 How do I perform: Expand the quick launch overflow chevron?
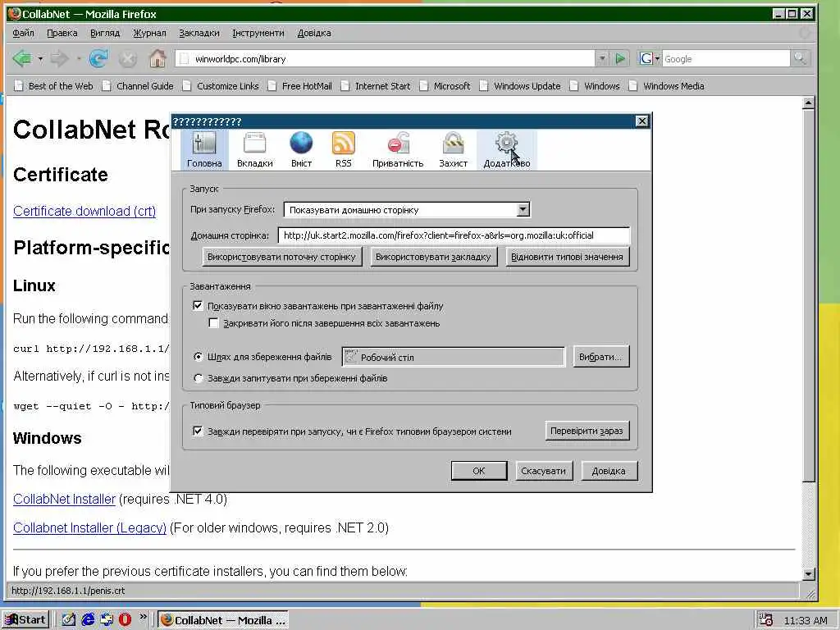(143, 617)
